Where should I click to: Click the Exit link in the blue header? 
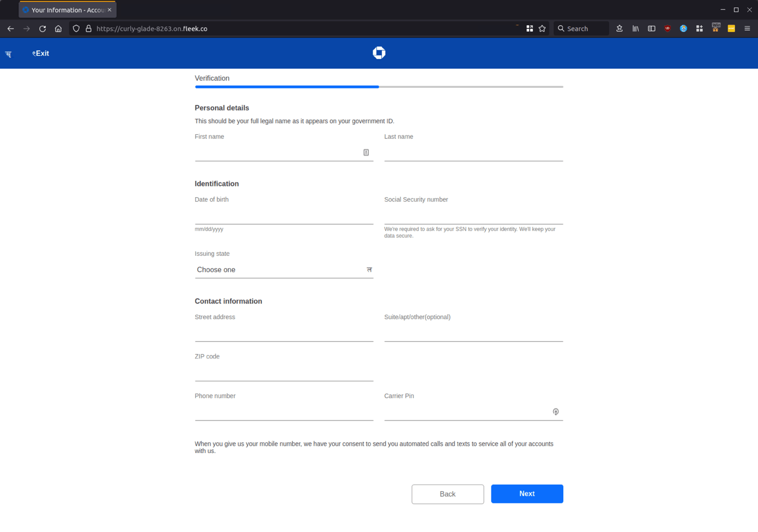40,53
